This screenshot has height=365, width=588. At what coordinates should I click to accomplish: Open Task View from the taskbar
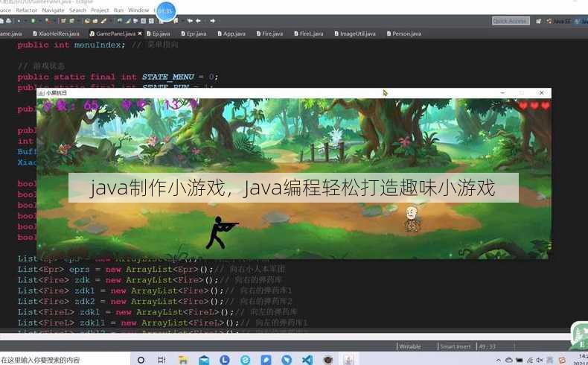[x=162, y=360]
